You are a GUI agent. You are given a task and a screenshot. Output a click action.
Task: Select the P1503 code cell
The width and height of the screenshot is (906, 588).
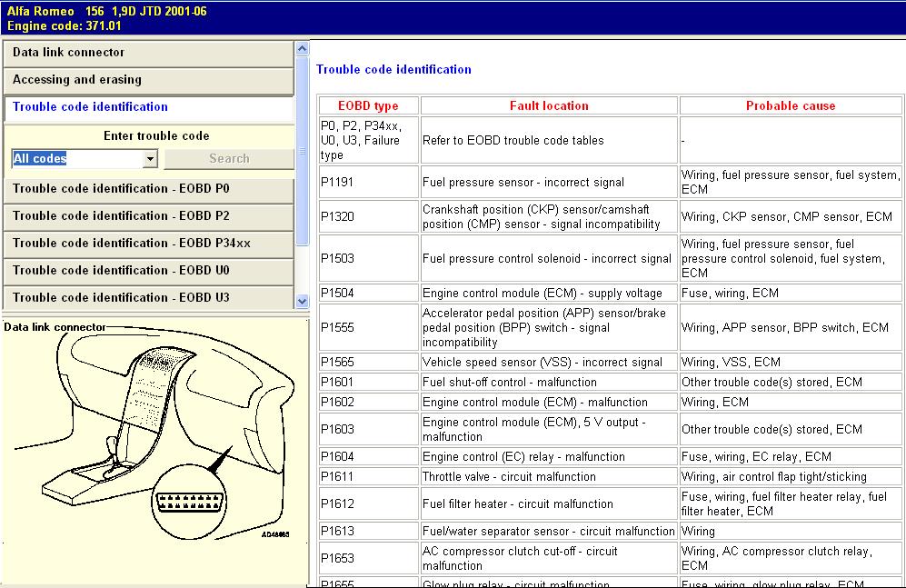368,258
